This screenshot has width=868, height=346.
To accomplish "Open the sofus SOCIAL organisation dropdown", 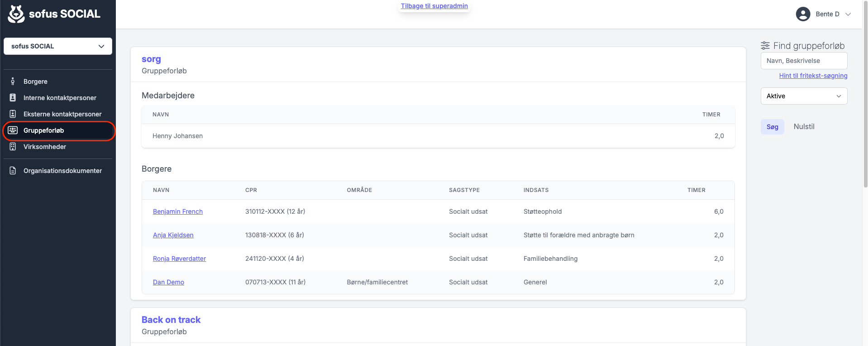I will point(58,46).
